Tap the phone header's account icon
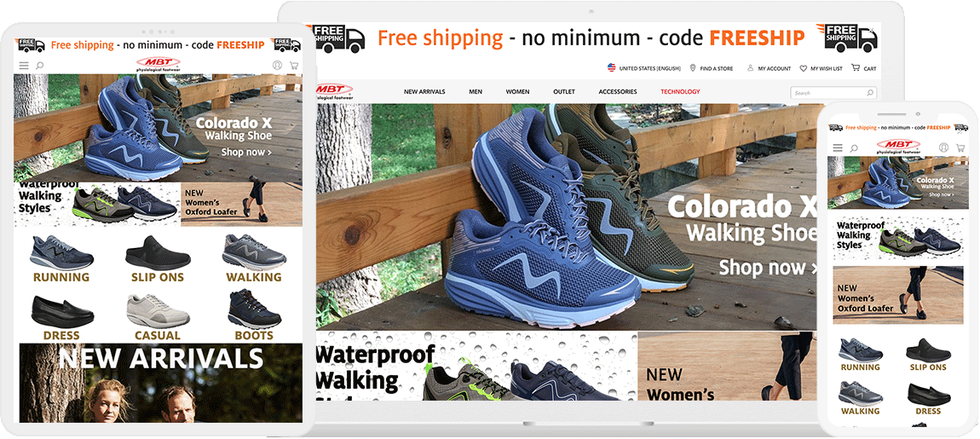The image size is (980, 439). 943,147
